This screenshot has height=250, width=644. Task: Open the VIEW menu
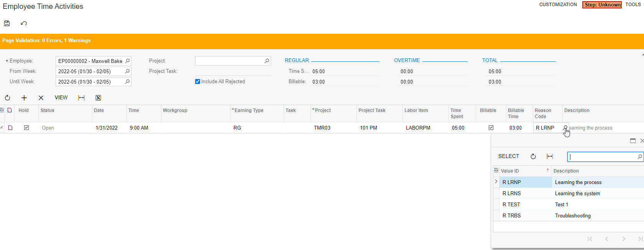tap(61, 98)
